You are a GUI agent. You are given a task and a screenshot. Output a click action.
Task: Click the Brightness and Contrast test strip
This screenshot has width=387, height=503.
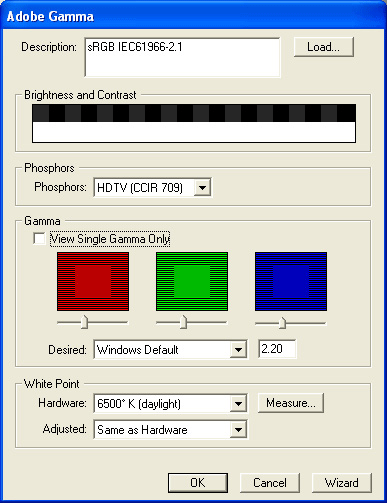194,123
